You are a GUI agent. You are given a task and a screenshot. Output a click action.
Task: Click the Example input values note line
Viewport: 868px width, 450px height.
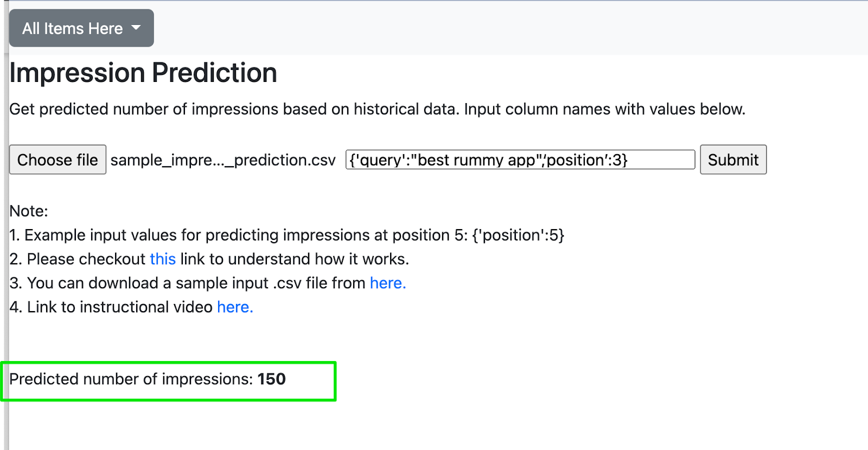point(287,235)
